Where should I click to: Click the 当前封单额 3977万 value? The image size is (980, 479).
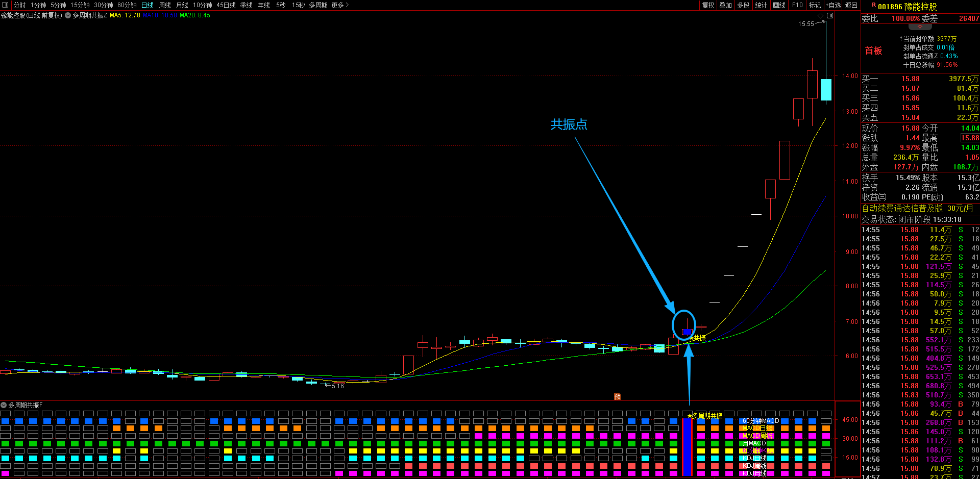[947, 39]
